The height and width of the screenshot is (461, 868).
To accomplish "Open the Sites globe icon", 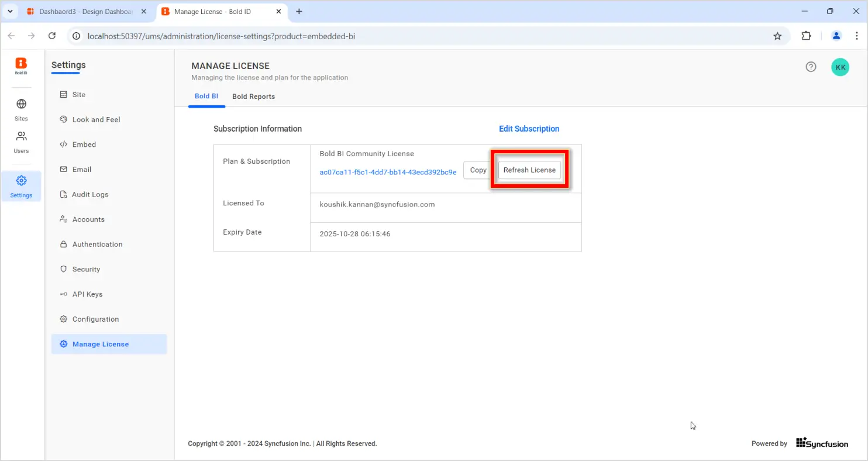I will [x=21, y=105].
